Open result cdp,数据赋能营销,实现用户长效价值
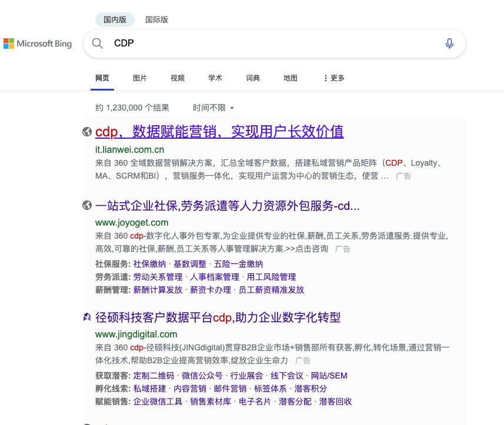Viewport: 504px width, 425px height. 219,132
